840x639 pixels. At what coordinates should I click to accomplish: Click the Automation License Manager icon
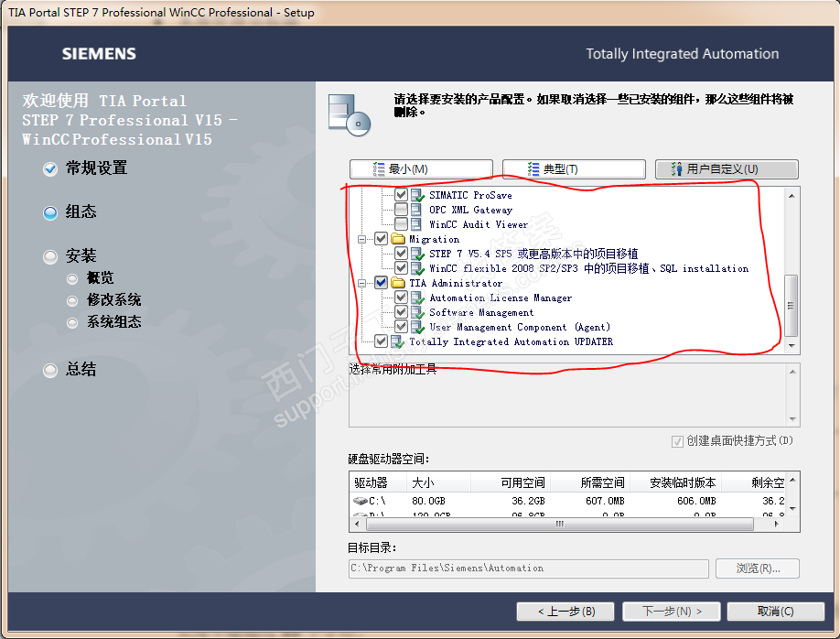[x=417, y=298]
